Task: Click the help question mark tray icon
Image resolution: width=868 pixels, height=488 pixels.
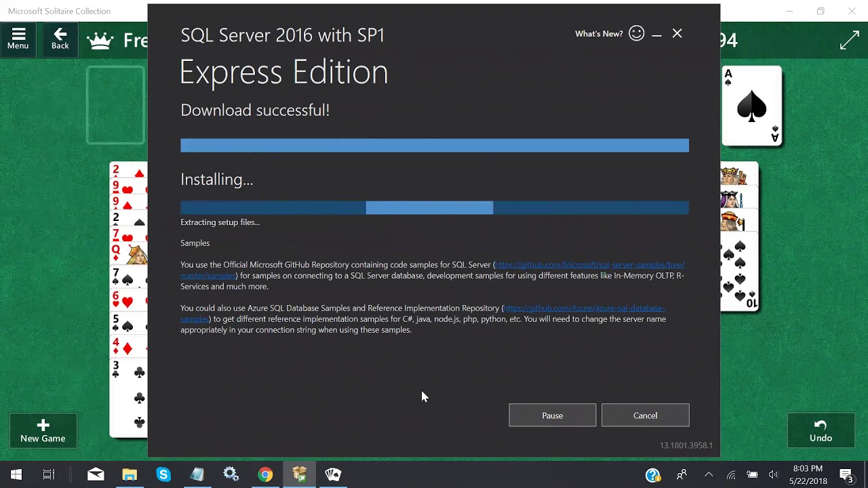Action: tap(653, 474)
